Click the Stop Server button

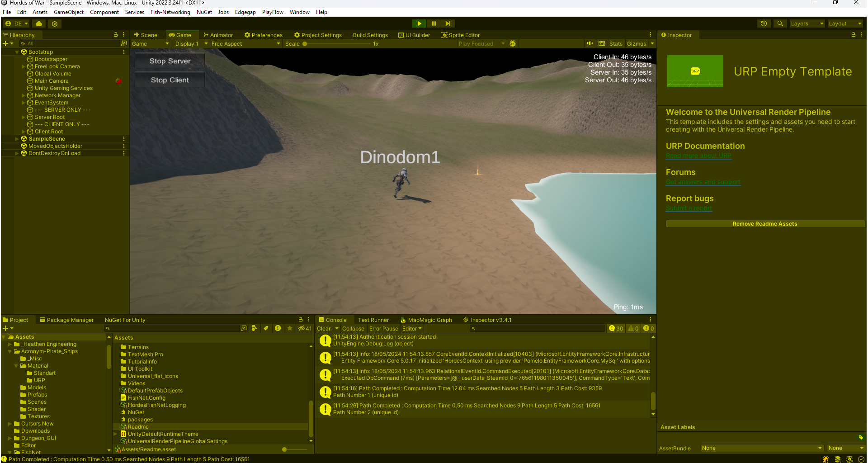coord(169,61)
